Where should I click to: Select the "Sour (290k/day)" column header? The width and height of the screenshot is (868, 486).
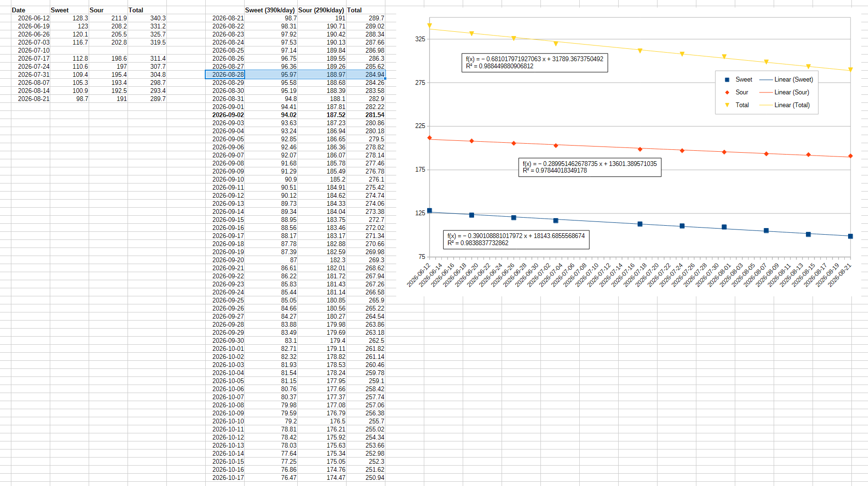coord(321,10)
